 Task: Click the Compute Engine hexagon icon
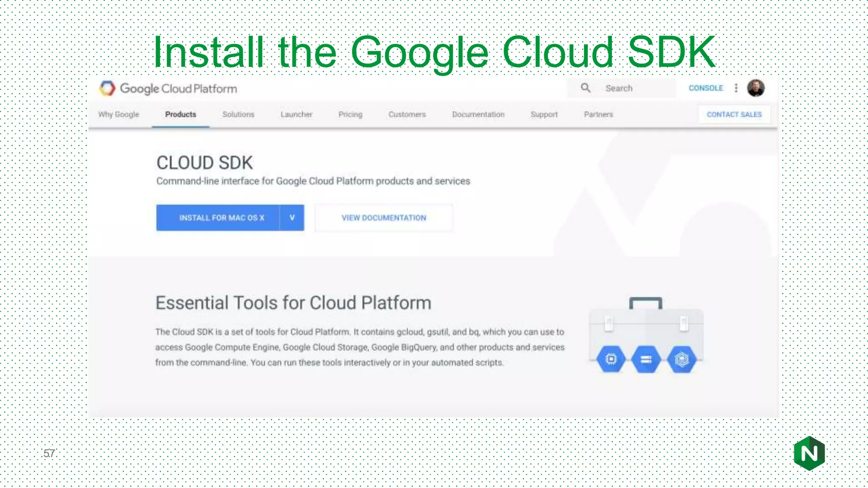point(611,360)
